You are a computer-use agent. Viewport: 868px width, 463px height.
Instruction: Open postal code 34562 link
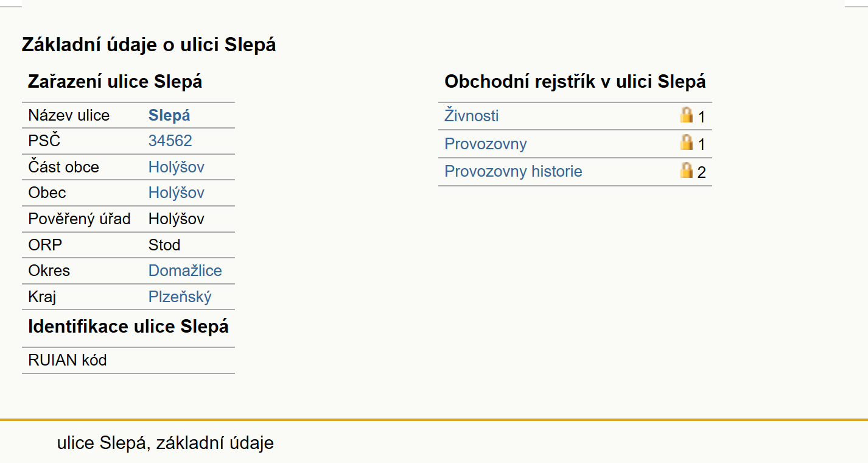tap(170, 141)
